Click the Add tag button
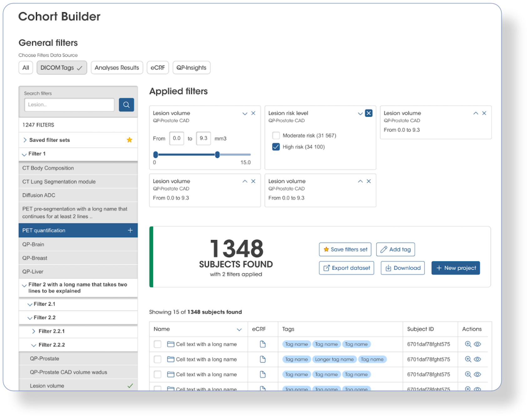Image resolution: width=530 pixels, height=420 pixels. click(x=395, y=249)
